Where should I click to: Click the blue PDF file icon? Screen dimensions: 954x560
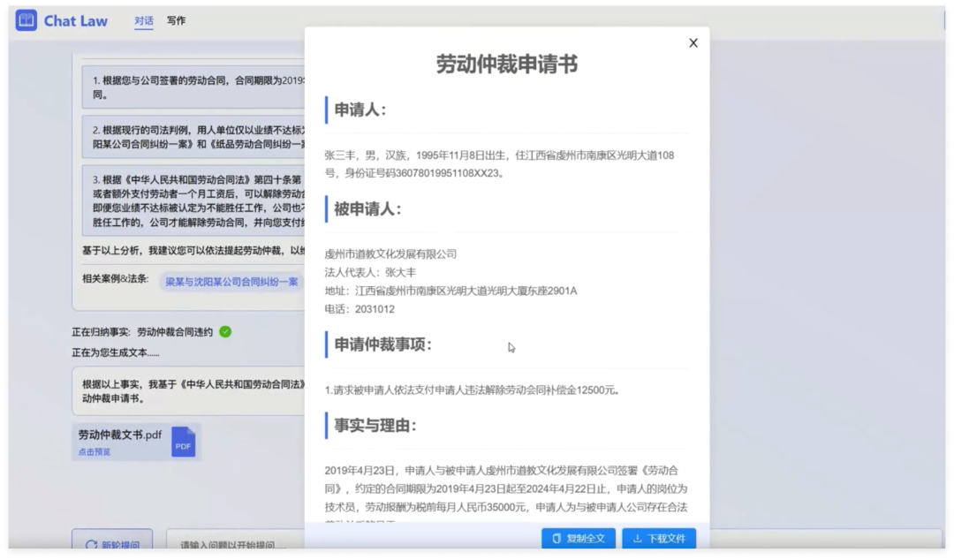183,442
